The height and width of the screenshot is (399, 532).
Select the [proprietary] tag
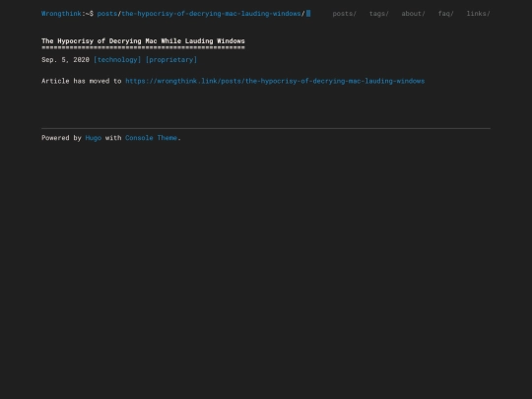pyautogui.click(x=171, y=60)
